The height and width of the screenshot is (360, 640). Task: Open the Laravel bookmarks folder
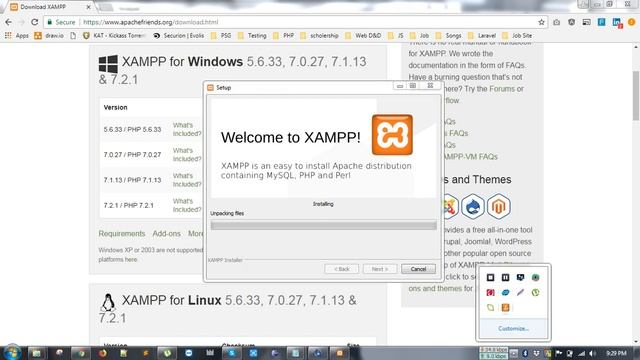pyautogui.click(x=482, y=36)
